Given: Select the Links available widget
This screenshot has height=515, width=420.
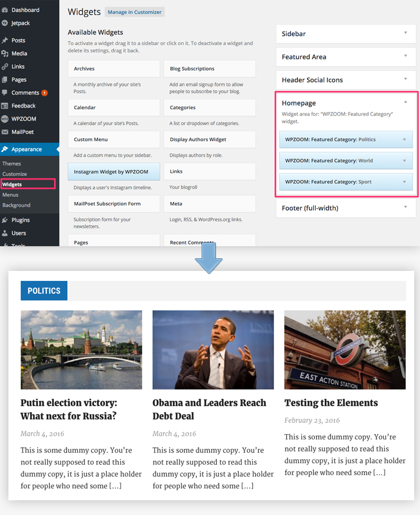Looking at the screenshot, I should pyautogui.click(x=210, y=172).
